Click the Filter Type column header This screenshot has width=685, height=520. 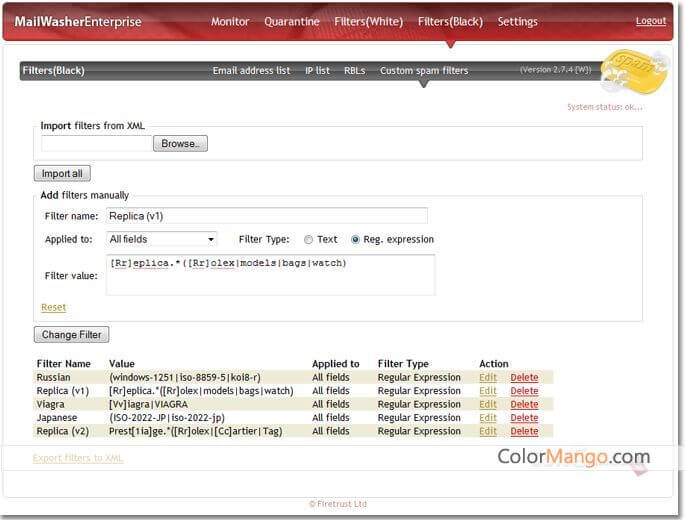click(403, 364)
